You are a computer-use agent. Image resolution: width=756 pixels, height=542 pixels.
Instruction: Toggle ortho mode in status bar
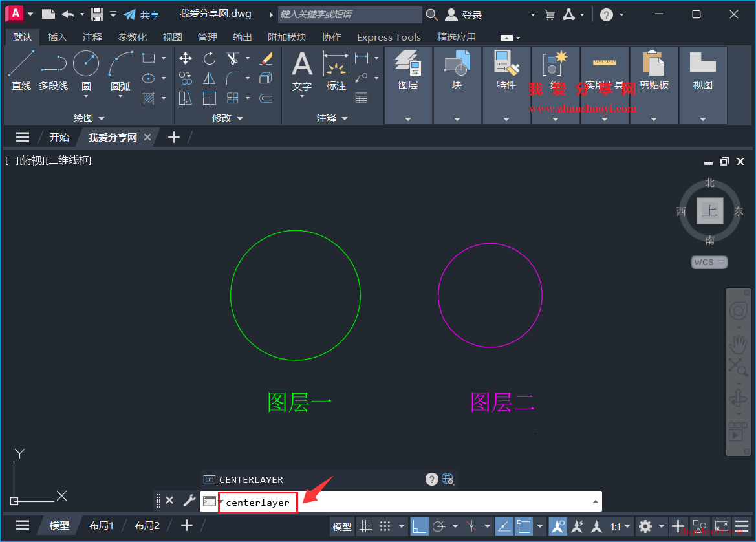click(x=419, y=526)
